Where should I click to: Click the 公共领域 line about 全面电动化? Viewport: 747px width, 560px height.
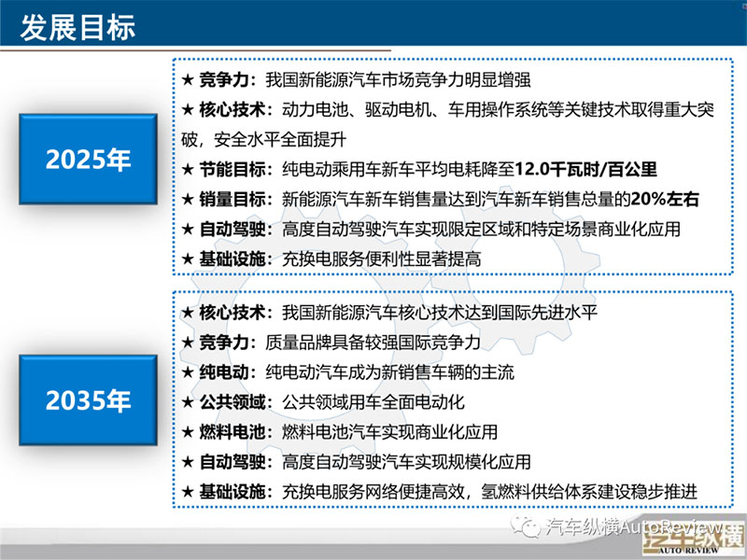323,402
